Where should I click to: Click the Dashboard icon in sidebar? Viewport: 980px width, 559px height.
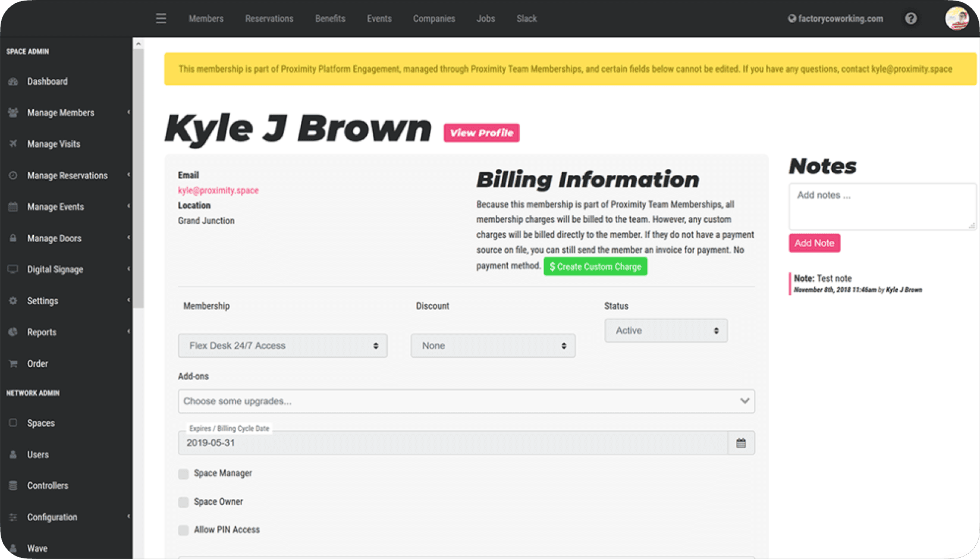pyautogui.click(x=13, y=81)
